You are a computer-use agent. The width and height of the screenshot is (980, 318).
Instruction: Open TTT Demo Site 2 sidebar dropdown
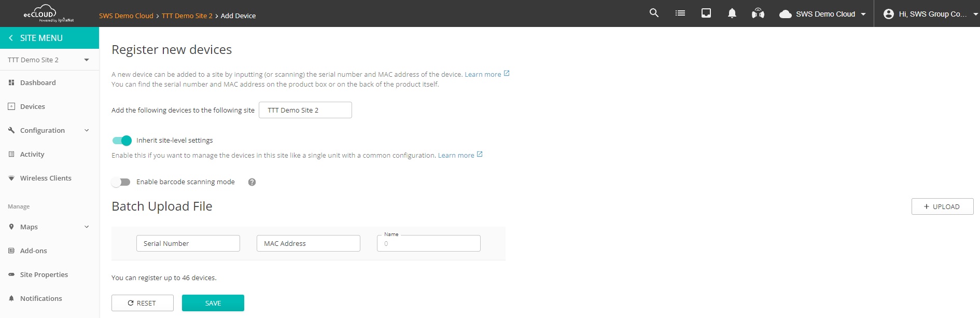[x=86, y=60]
